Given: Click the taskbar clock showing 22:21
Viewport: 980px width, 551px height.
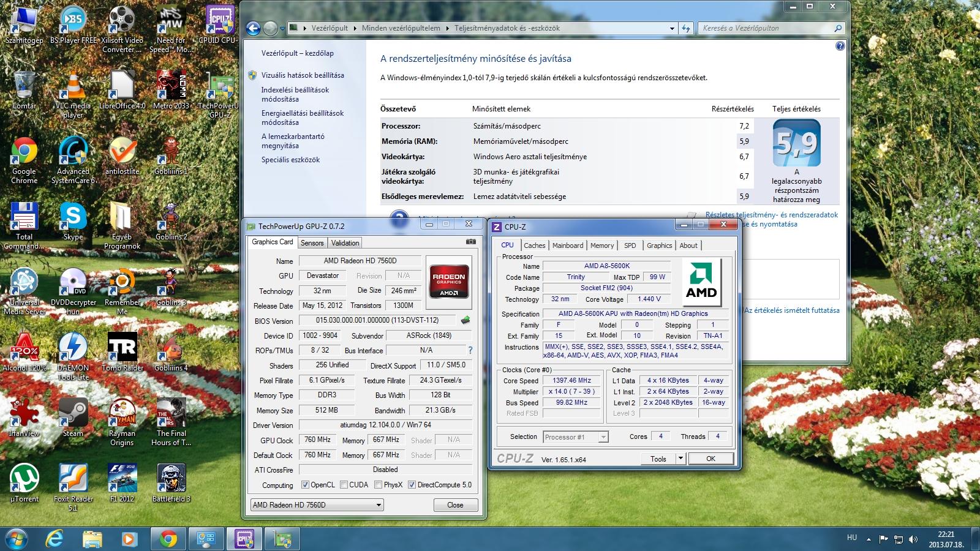Looking at the screenshot, I should (x=946, y=539).
